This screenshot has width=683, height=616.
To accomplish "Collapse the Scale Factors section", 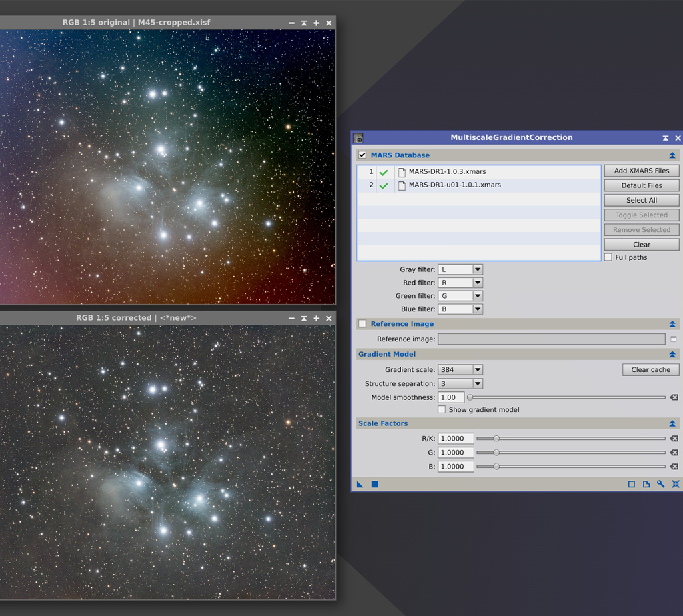I will tap(672, 423).
